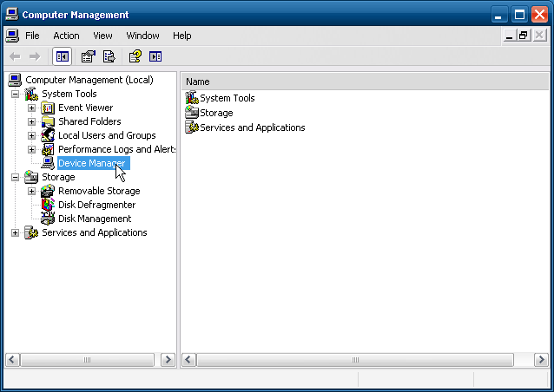This screenshot has width=554, height=392.
Task: Select System Tools text in right pane
Action: [x=228, y=98]
